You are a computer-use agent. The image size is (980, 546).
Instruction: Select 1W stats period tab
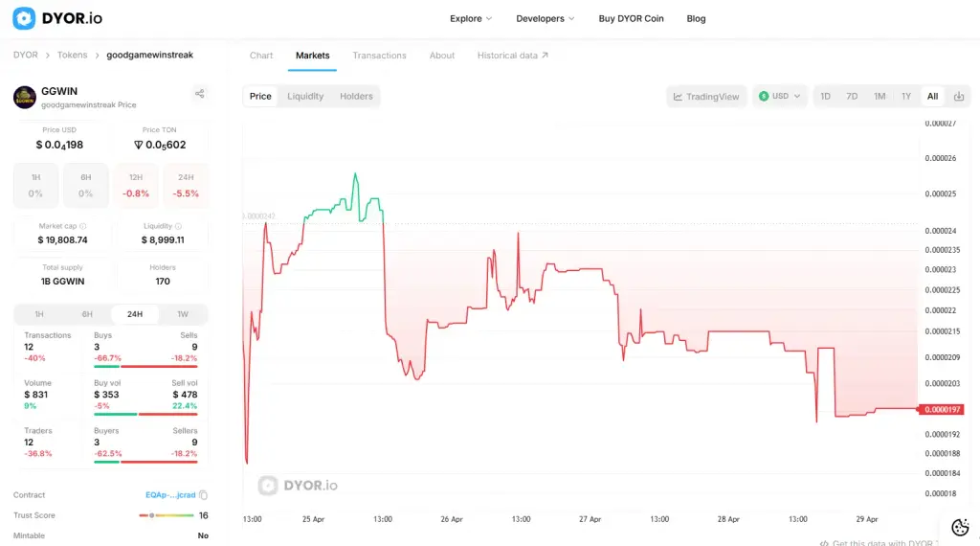coord(183,314)
